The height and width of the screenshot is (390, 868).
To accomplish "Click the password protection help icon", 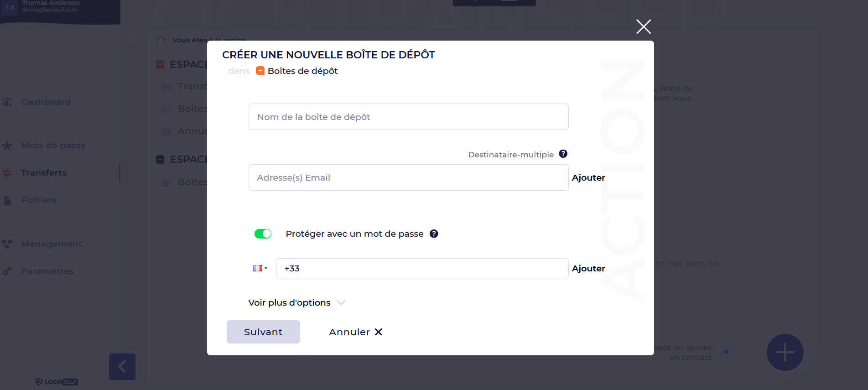I will (x=434, y=234).
